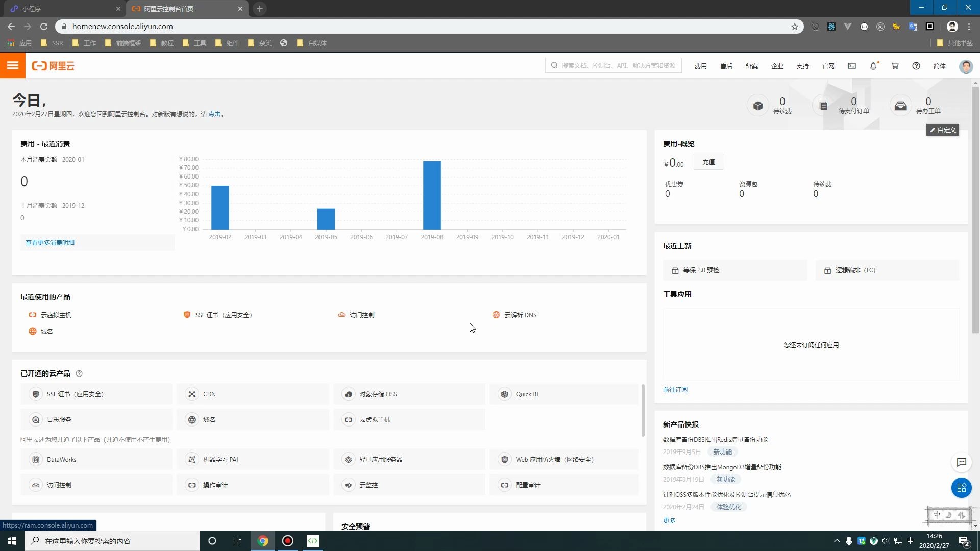980x551 pixels.
Task: Open 轻量应用服务器 product card
Action: click(409, 460)
